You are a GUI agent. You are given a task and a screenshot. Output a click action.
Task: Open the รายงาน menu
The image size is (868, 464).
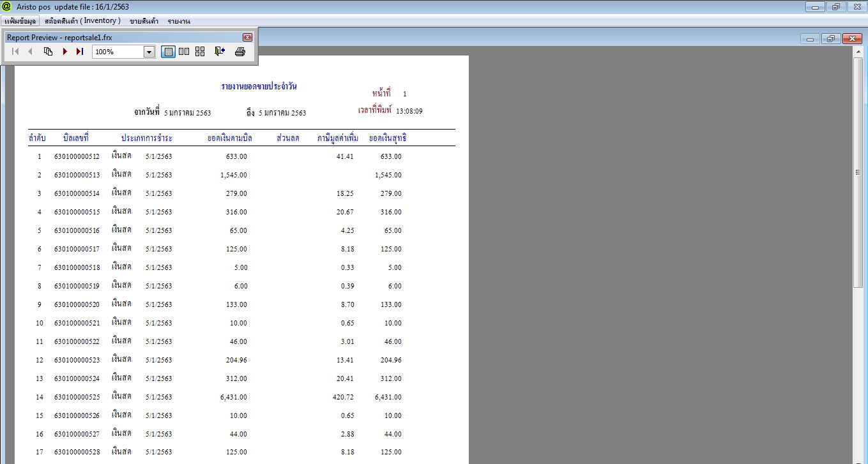tap(179, 21)
